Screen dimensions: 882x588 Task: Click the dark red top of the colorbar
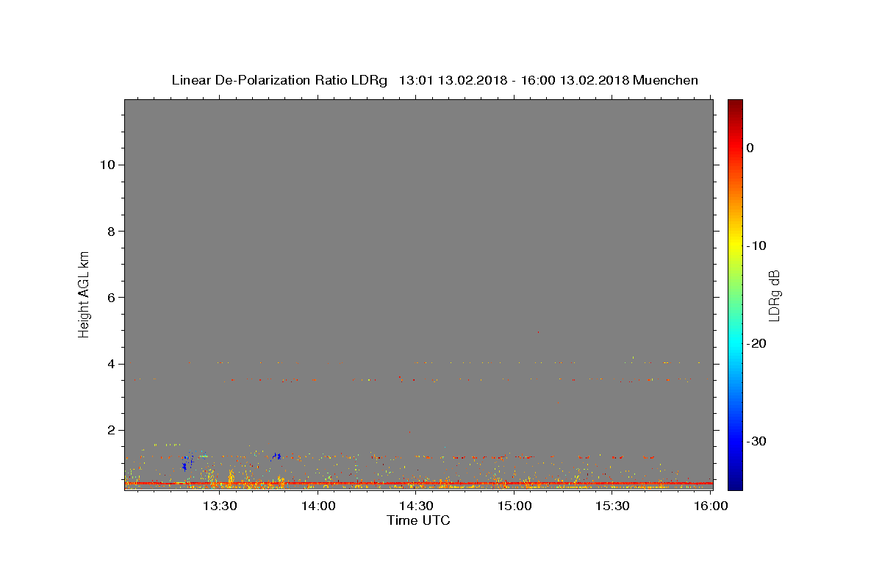pos(735,107)
